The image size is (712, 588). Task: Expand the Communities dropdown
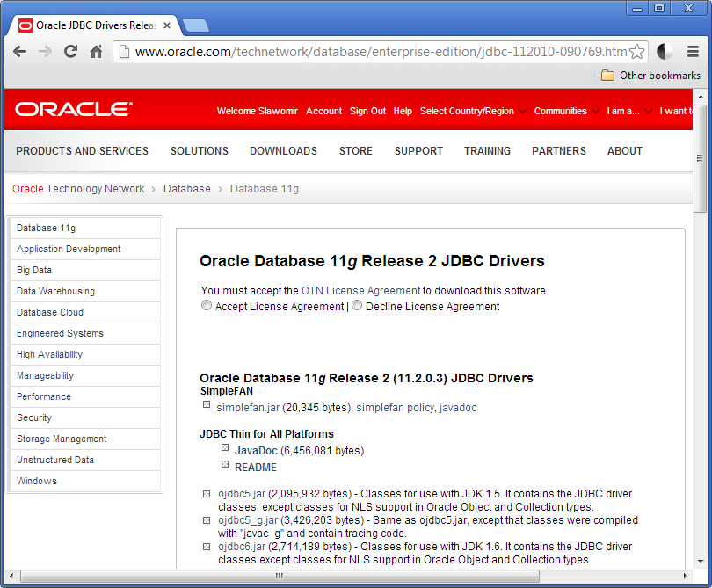click(x=566, y=111)
